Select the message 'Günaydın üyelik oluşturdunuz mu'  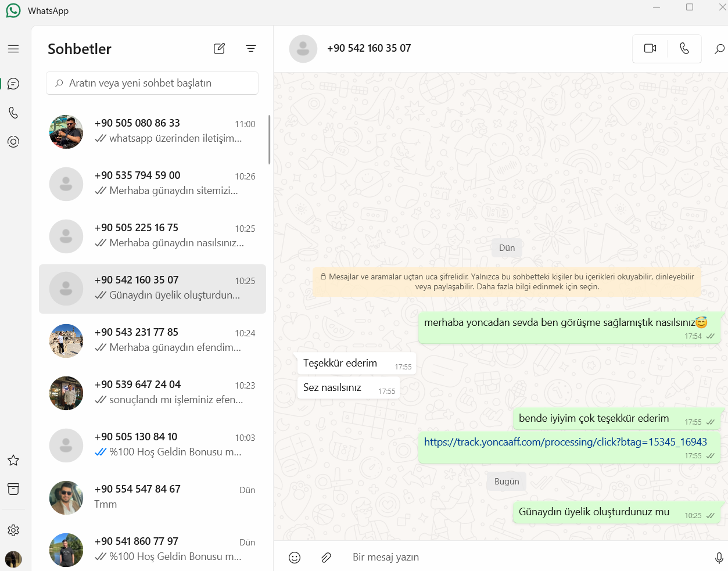(617, 512)
